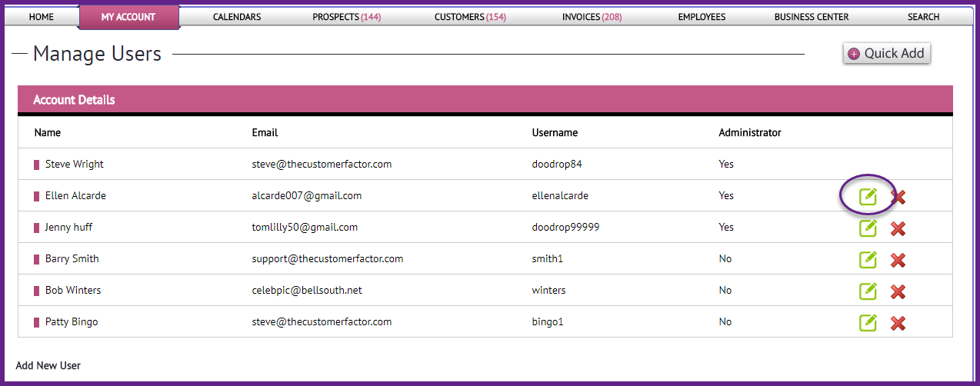
Task: Open the EMPLOYEES tab
Action: pos(702,17)
